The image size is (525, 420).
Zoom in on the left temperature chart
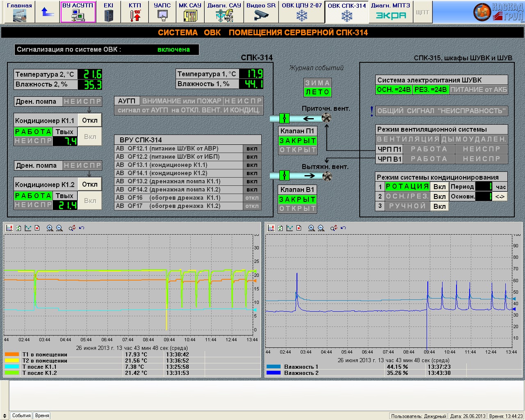click(x=50, y=228)
